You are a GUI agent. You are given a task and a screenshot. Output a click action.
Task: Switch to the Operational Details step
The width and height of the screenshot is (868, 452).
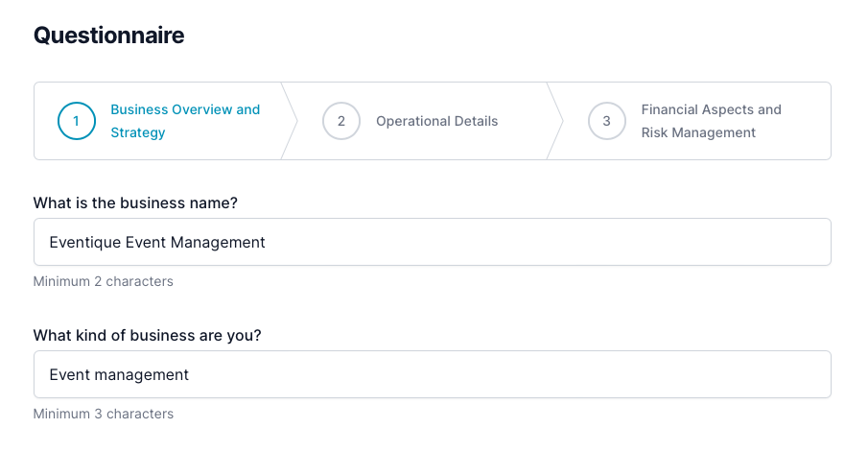point(436,122)
